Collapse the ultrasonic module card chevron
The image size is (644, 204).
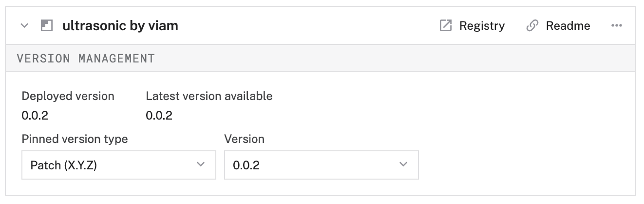click(24, 26)
